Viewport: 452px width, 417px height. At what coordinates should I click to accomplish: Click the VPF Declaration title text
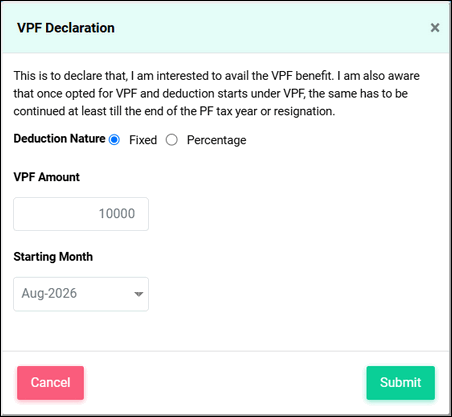66,28
